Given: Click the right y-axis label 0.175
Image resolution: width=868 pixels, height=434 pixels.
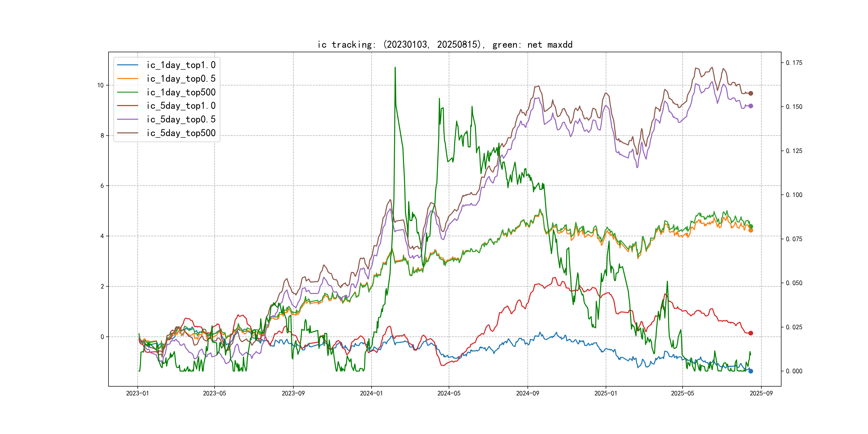Looking at the screenshot, I should tap(794, 63).
